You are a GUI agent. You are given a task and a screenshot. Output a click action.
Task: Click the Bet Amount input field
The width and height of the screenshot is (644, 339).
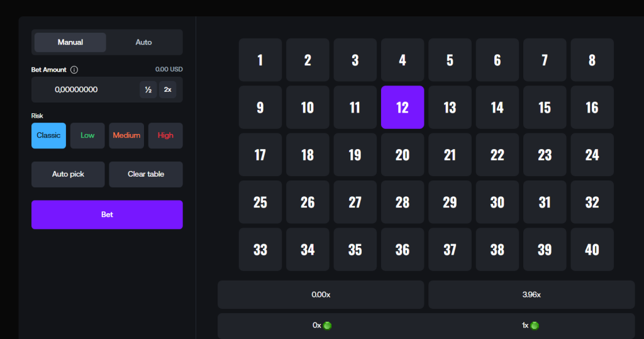pos(85,90)
